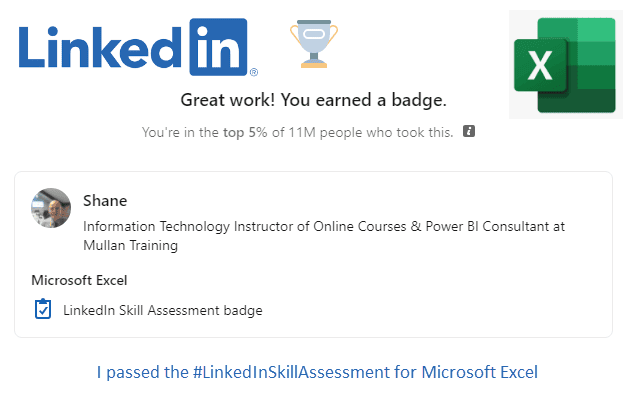636x405 pixels.
Task: Click LinkedIn Skill Assessment badge label
Action: (x=163, y=310)
